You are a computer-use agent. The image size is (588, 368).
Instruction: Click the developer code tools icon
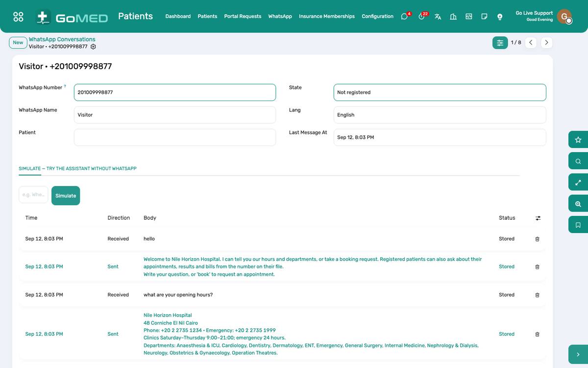[469, 16]
